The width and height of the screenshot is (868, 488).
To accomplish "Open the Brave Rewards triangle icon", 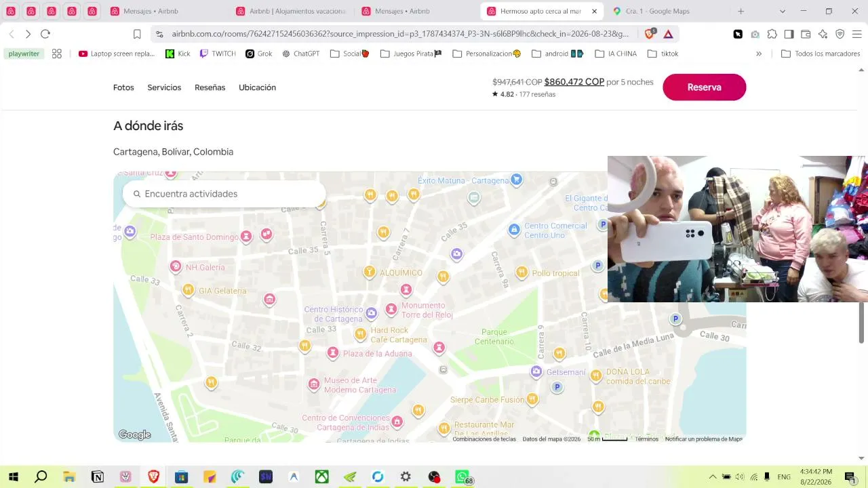I will [669, 34].
